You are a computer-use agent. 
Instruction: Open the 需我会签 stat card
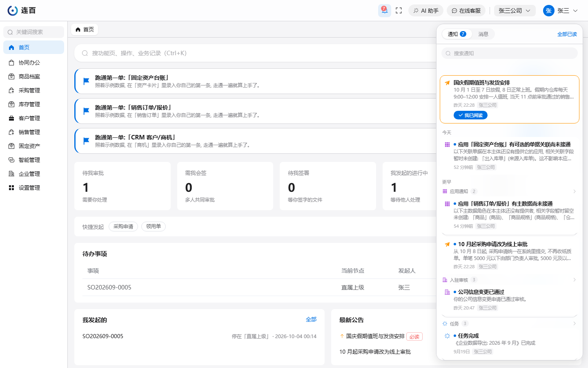click(x=225, y=186)
